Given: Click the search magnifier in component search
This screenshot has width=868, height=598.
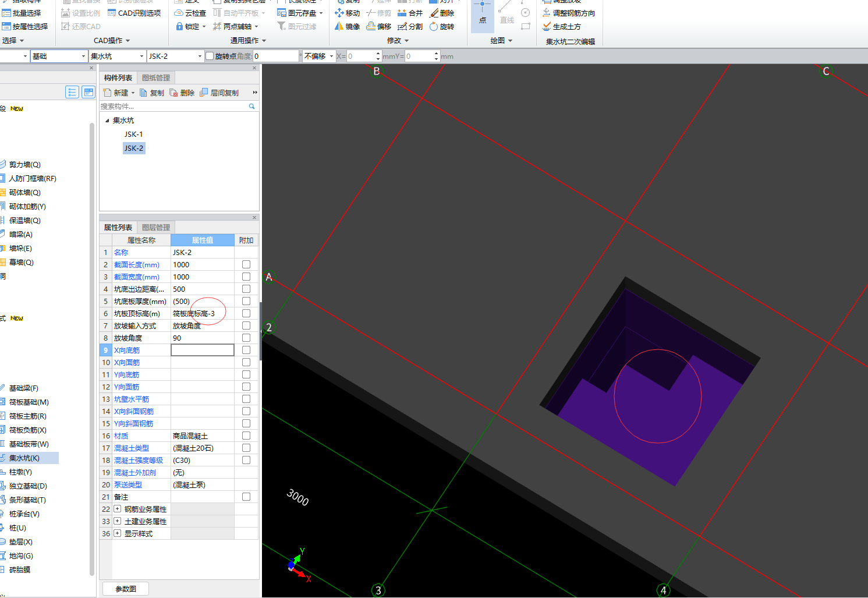Looking at the screenshot, I should (252, 106).
